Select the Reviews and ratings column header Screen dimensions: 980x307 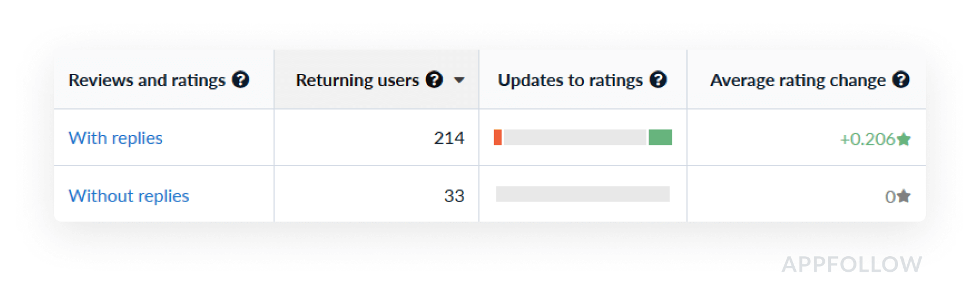click(147, 80)
